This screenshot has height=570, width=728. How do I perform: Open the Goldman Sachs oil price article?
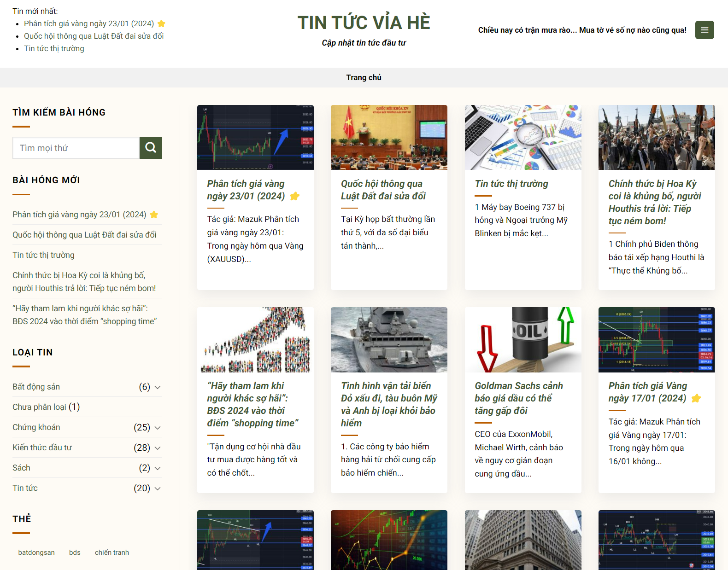pos(518,398)
